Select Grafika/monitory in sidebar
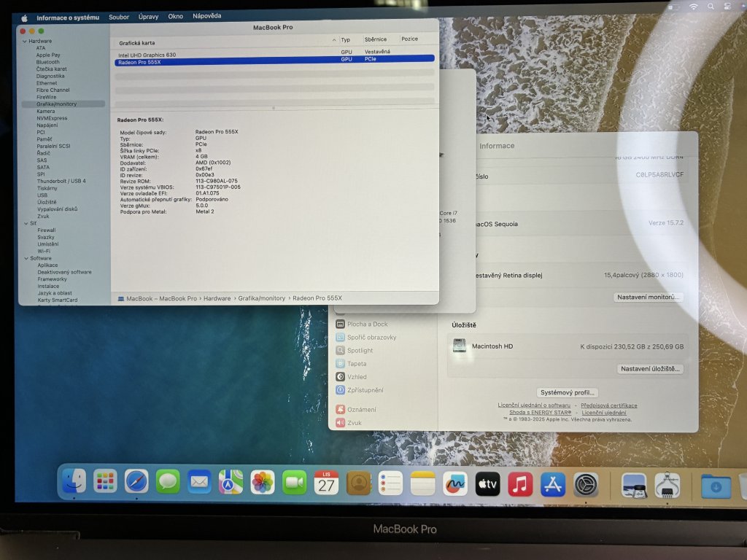This screenshot has height=560, width=747. (56, 104)
